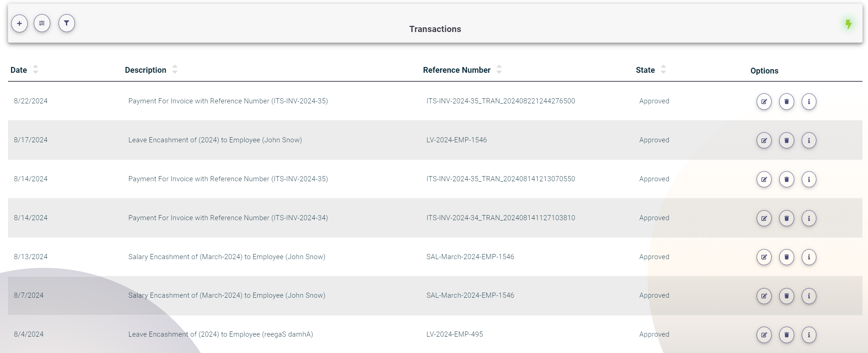Select the LV-2024-EMP-1546 reference number cell
The width and height of the screenshot is (868, 353).
pos(457,140)
